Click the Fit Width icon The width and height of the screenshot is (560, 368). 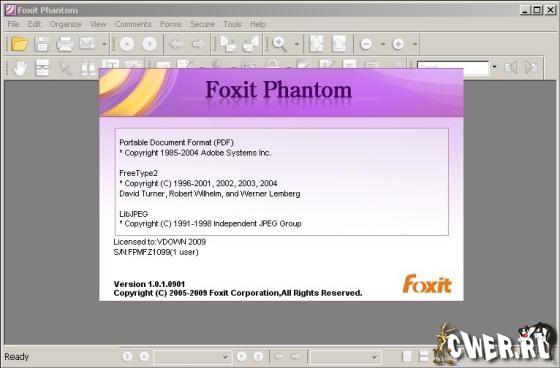[339, 44]
